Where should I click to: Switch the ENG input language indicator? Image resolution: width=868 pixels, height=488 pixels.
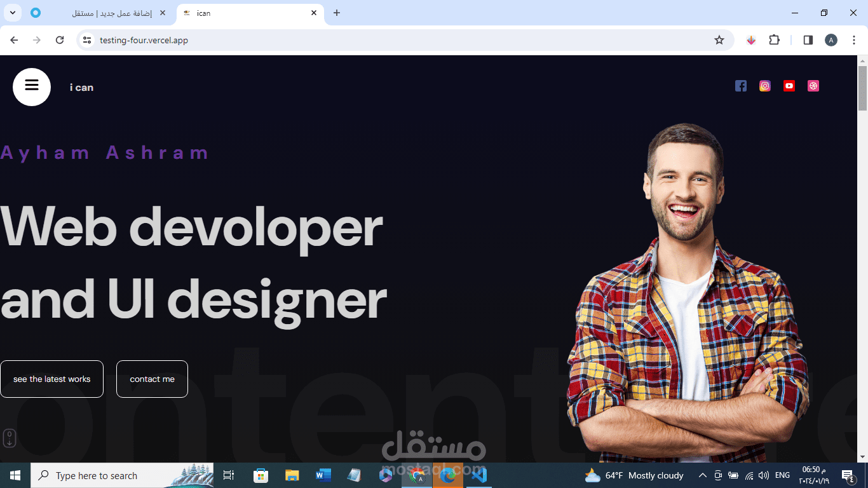pyautogui.click(x=783, y=475)
